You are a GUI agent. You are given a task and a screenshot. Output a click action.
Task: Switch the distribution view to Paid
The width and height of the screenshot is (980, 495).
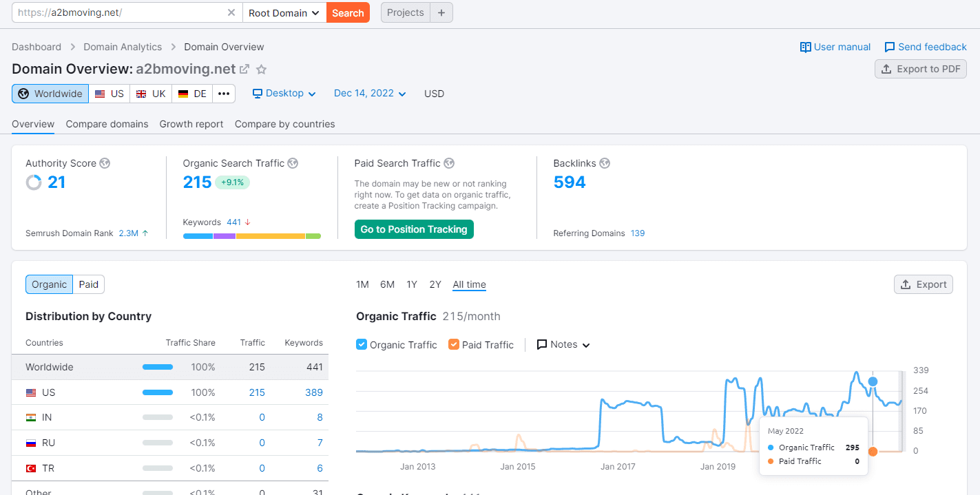click(x=88, y=284)
